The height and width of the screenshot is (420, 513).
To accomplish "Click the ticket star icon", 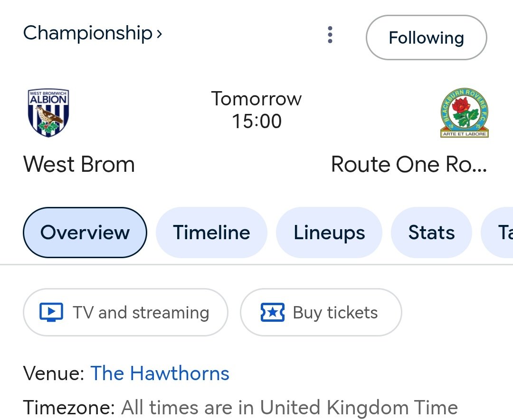I will [273, 312].
